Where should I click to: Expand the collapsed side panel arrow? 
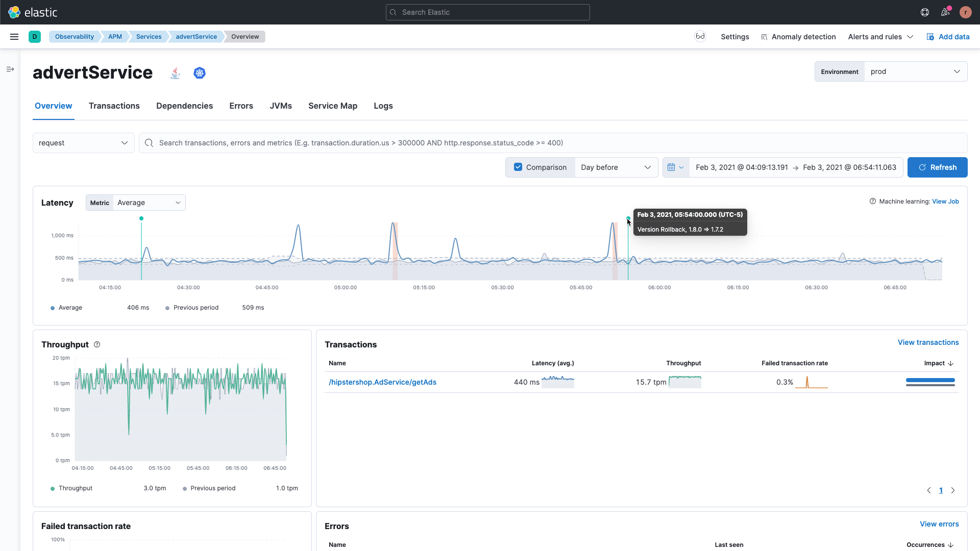point(10,69)
